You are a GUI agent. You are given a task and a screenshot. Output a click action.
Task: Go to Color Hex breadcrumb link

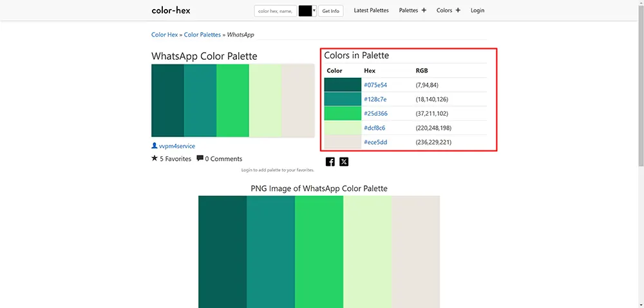(165, 35)
